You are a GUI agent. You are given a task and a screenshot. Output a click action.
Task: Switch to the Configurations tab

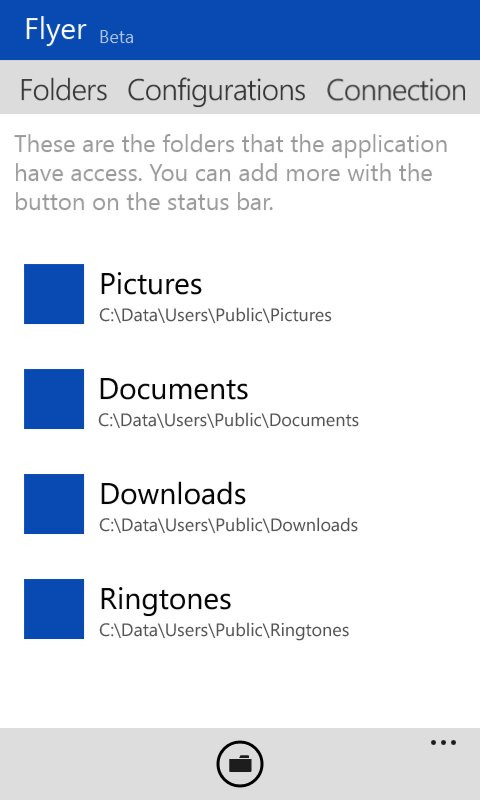click(216, 91)
